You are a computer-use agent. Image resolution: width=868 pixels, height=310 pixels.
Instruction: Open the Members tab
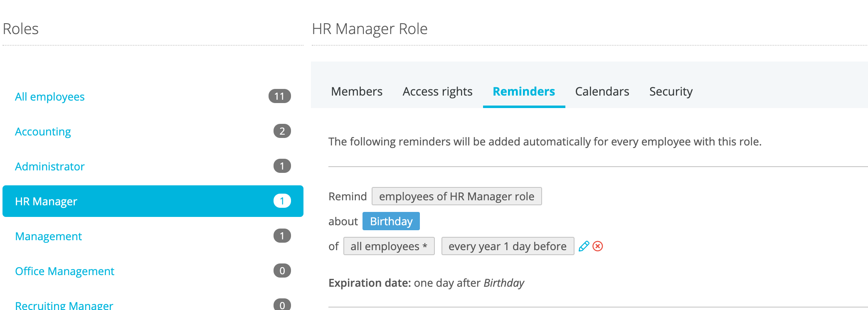tap(357, 91)
